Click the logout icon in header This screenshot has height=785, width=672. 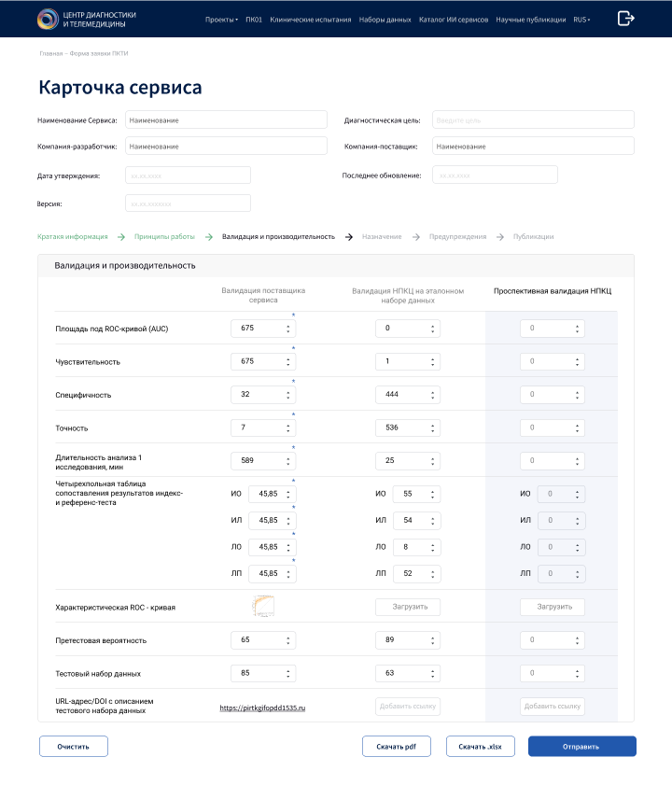pos(626,19)
